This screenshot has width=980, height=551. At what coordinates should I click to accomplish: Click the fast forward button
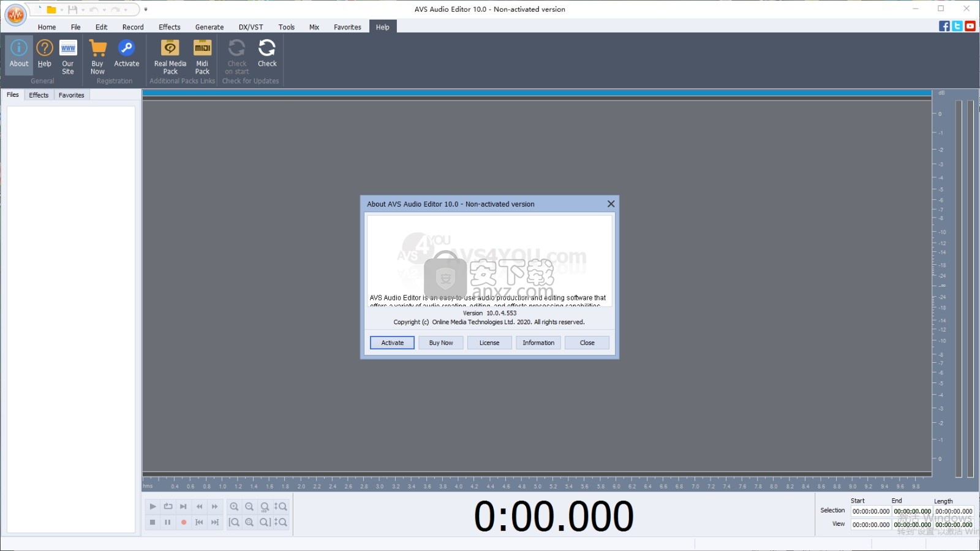pos(214,506)
